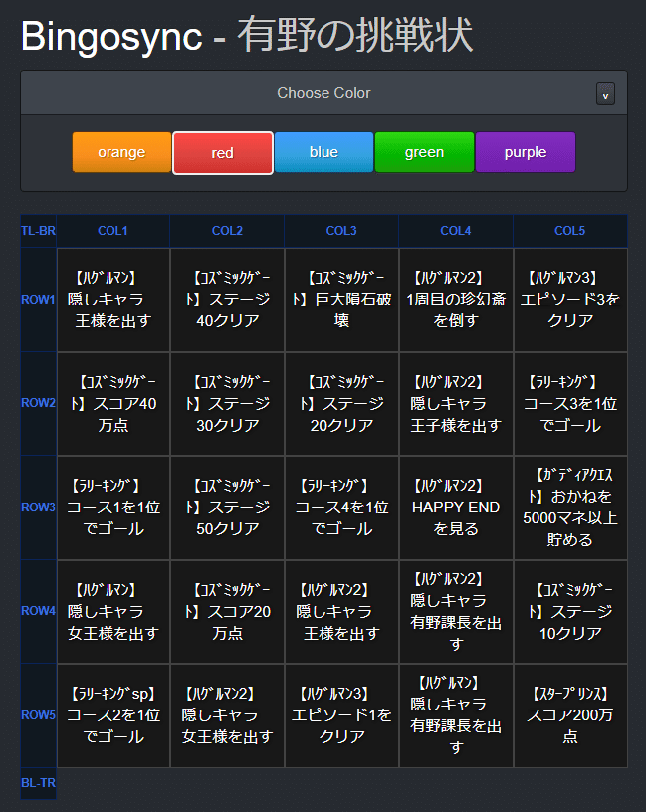This screenshot has height=812, width=646.
Task: Select the green color button
Action: (x=424, y=152)
